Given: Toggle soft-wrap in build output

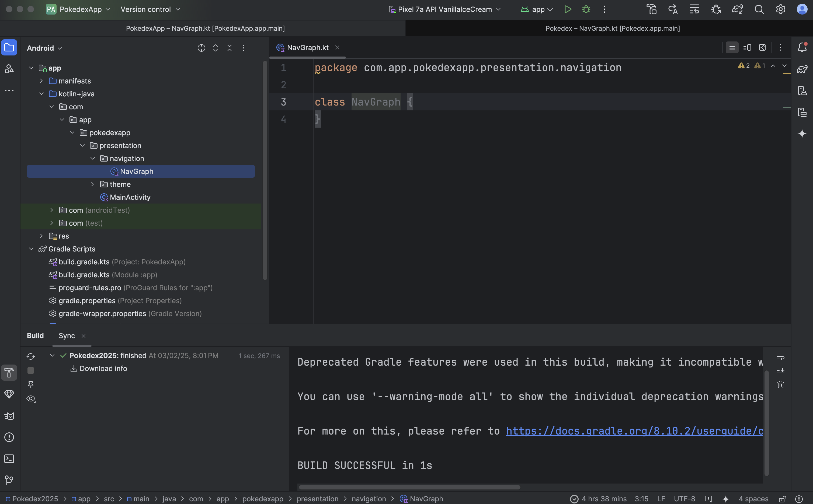Looking at the screenshot, I should coord(780,357).
